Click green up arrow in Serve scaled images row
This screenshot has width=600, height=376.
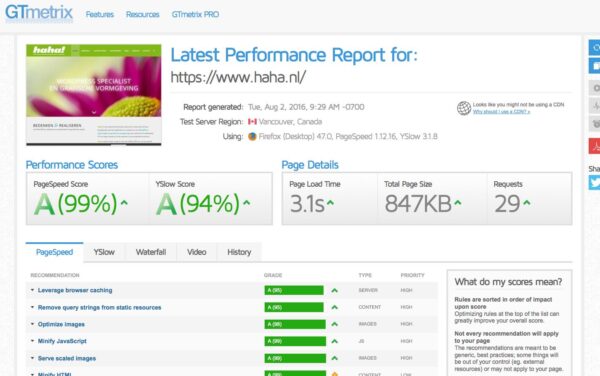pyautogui.click(x=335, y=358)
